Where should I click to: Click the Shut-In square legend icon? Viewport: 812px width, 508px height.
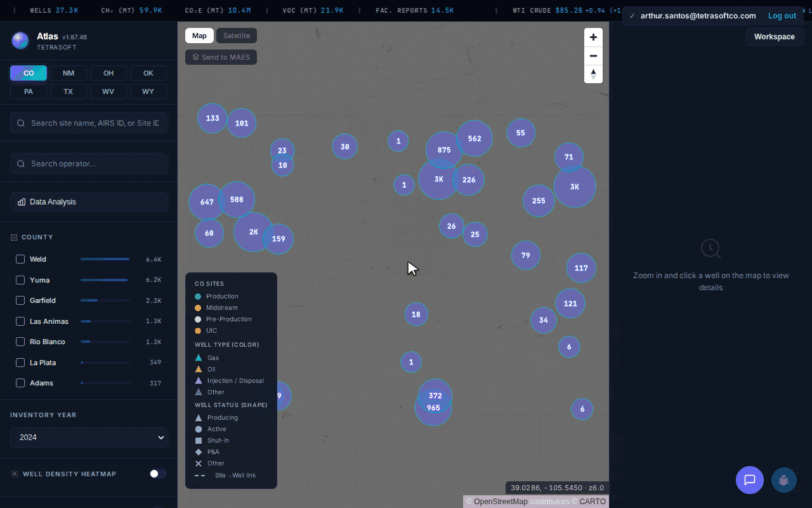(x=199, y=440)
